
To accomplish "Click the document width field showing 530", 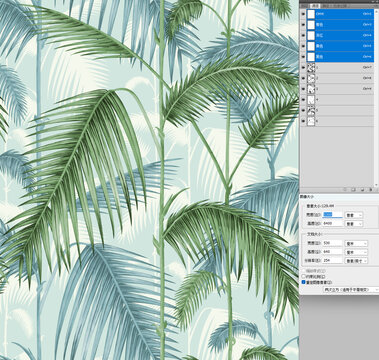I will [x=332, y=243].
